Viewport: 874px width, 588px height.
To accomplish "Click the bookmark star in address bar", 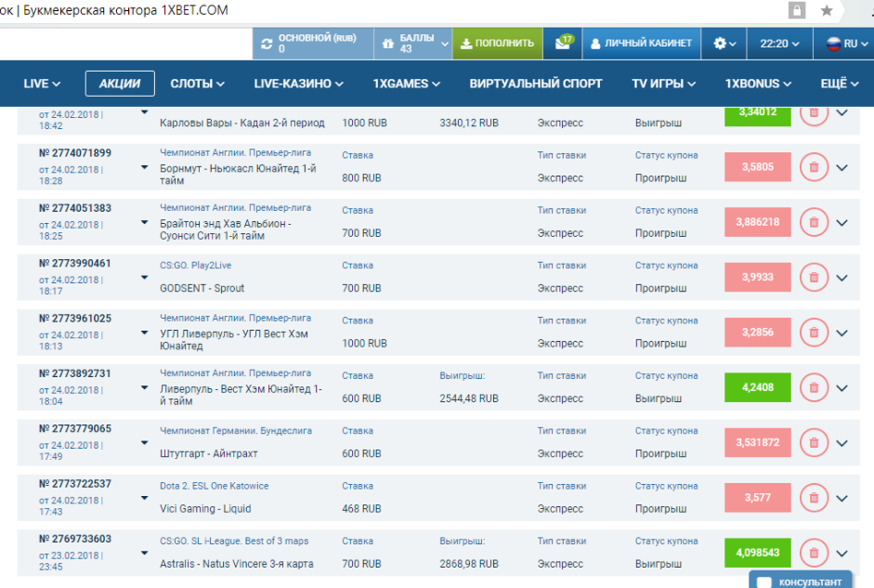I will coord(827,10).
